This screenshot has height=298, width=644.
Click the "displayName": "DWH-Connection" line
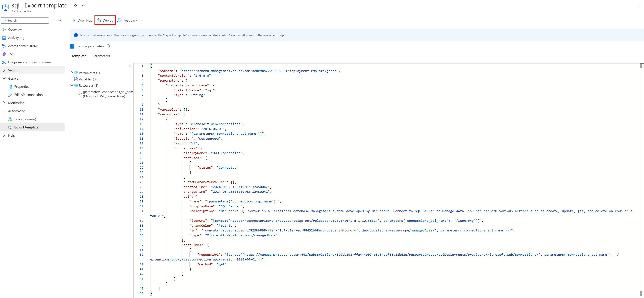pos(212,153)
